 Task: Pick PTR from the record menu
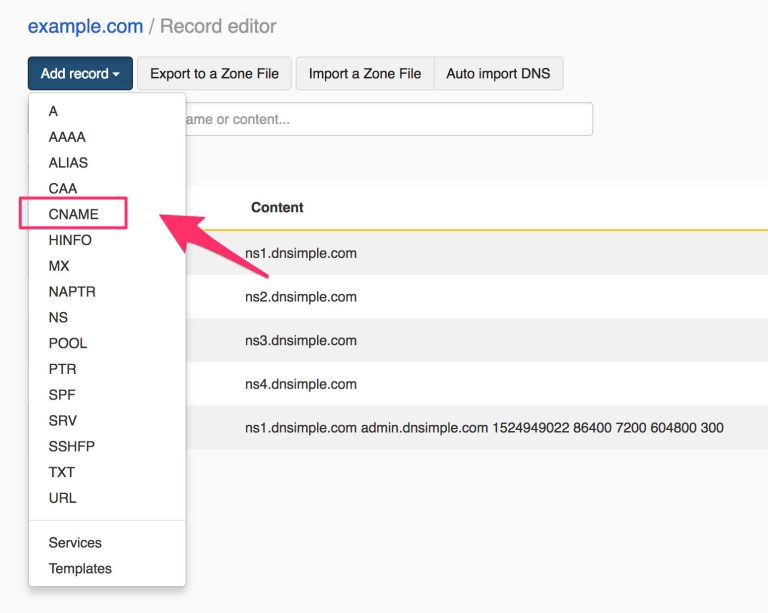click(x=62, y=369)
